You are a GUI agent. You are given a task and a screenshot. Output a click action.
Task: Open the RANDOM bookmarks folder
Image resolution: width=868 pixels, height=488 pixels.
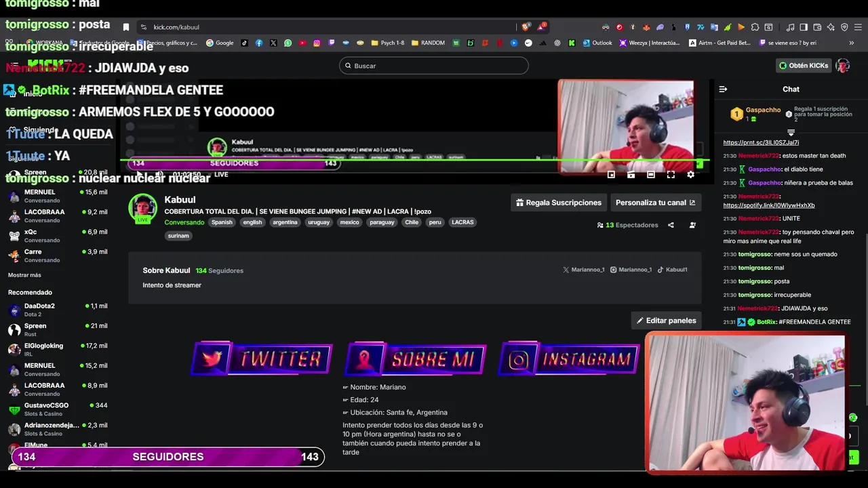tap(427, 43)
